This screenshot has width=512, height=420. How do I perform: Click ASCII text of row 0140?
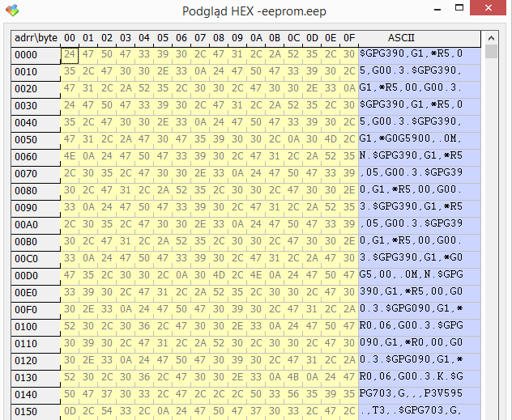point(412,393)
